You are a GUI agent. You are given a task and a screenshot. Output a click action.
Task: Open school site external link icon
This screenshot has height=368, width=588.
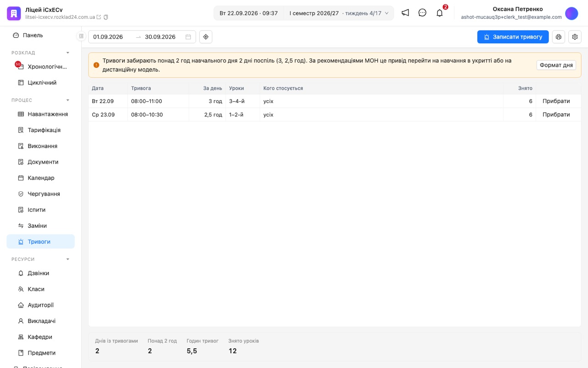click(x=99, y=17)
